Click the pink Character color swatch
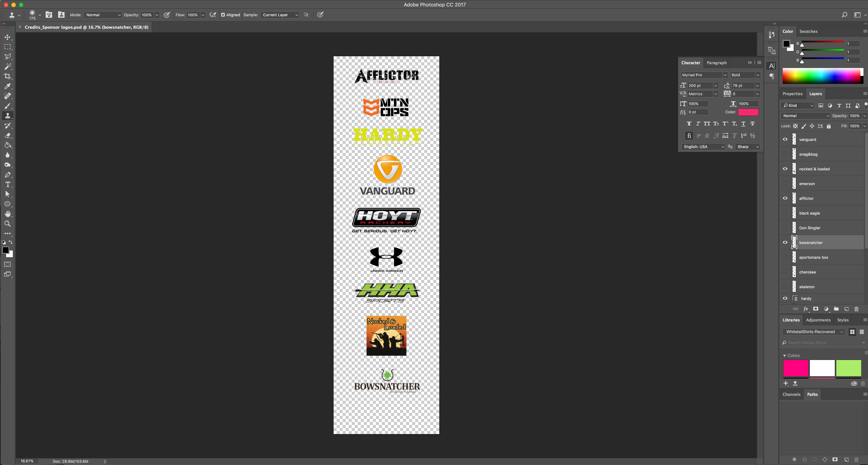 point(748,112)
